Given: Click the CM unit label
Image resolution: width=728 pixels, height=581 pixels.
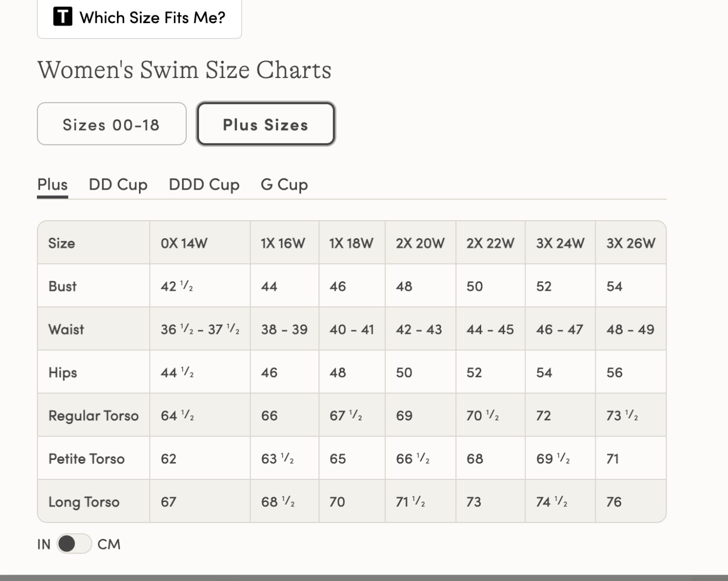Looking at the screenshot, I should pyautogui.click(x=109, y=544).
